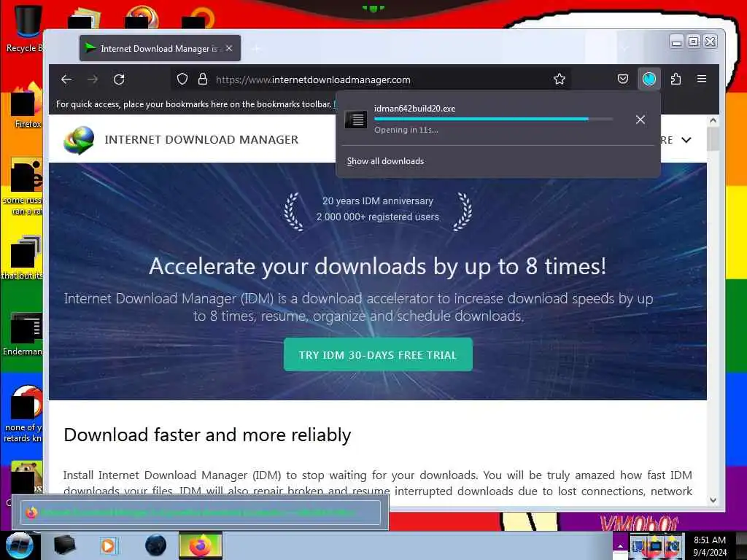Click the dark globe taskbar icon
Screen dimensions: 747x560
(156, 545)
